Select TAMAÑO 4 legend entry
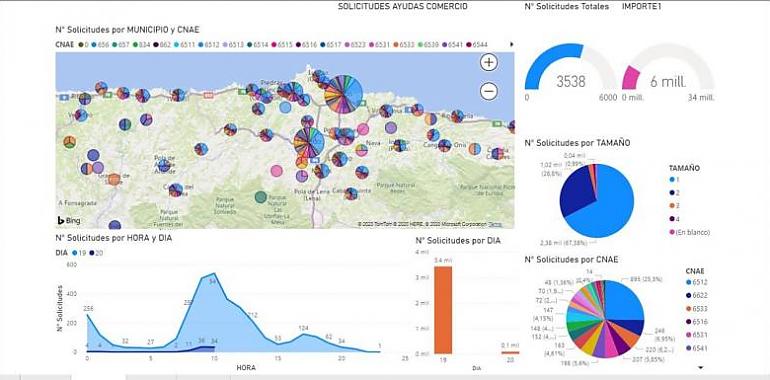This screenshot has width=770, height=380. click(674, 219)
